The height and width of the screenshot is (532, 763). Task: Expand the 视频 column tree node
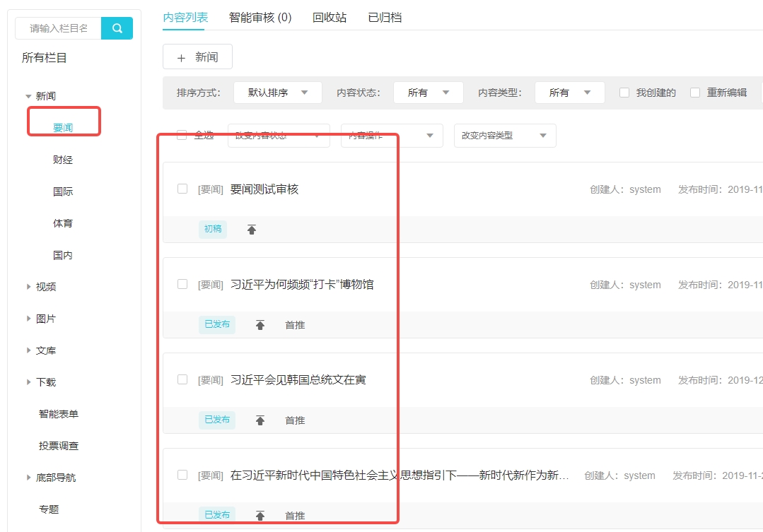[28, 287]
